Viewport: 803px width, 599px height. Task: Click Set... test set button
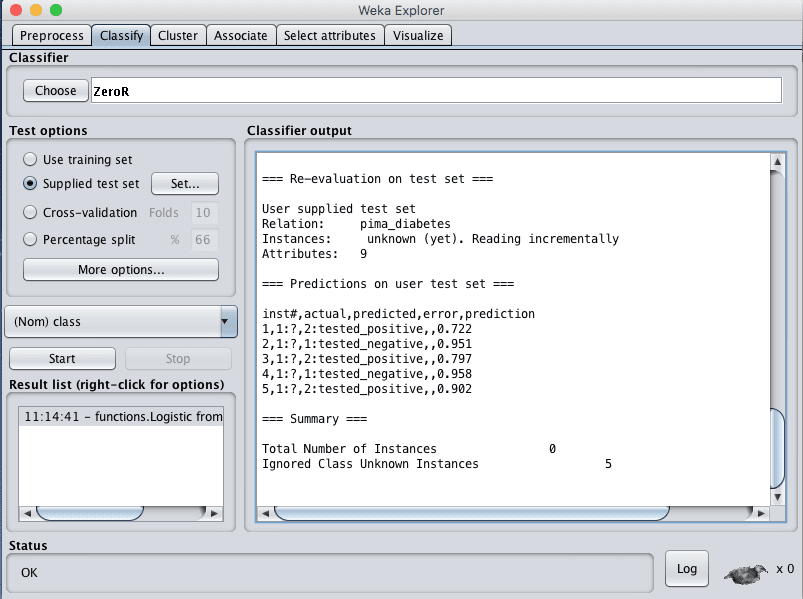185,183
